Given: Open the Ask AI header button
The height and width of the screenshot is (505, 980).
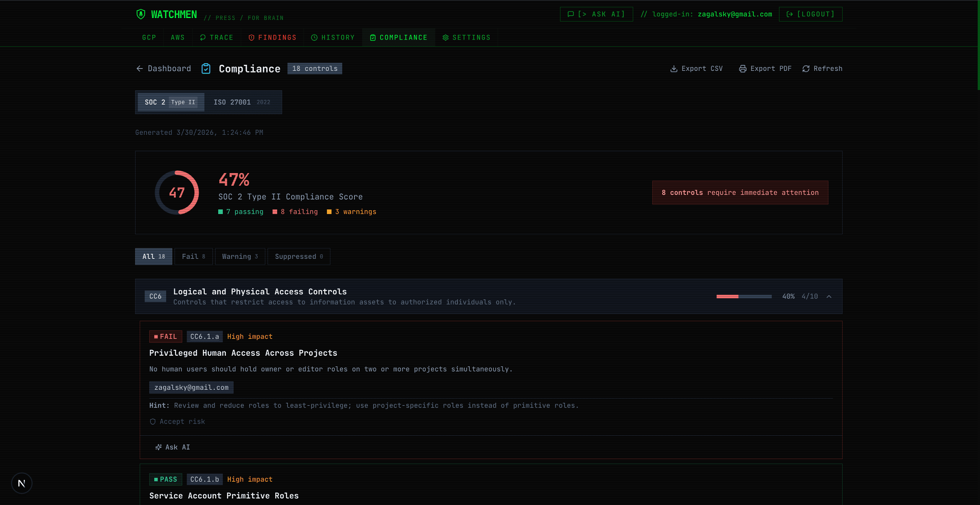Looking at the screenshot, I should click(x=596, y=14).
